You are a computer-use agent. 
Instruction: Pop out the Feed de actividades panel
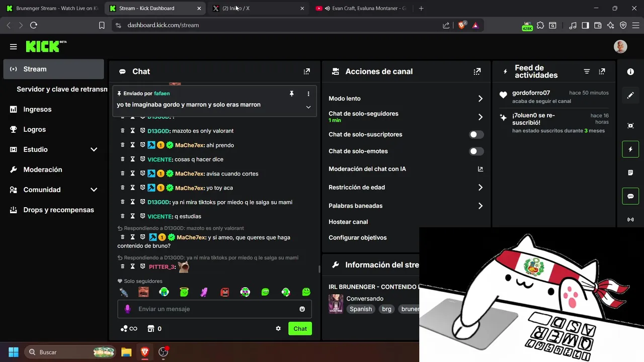pos(602,71)
